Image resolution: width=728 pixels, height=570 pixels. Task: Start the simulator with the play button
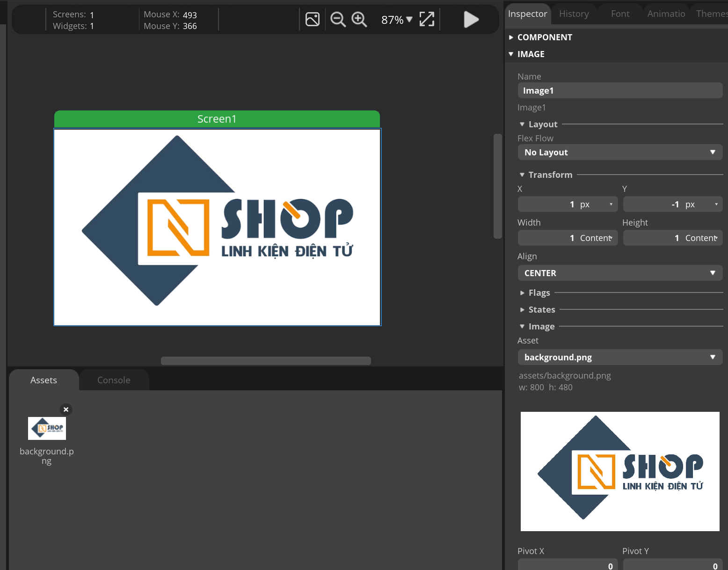[x=471, y=19]
